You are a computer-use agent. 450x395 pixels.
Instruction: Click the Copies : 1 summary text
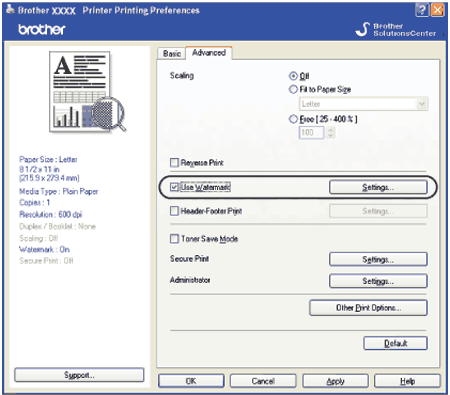(35, 203)
